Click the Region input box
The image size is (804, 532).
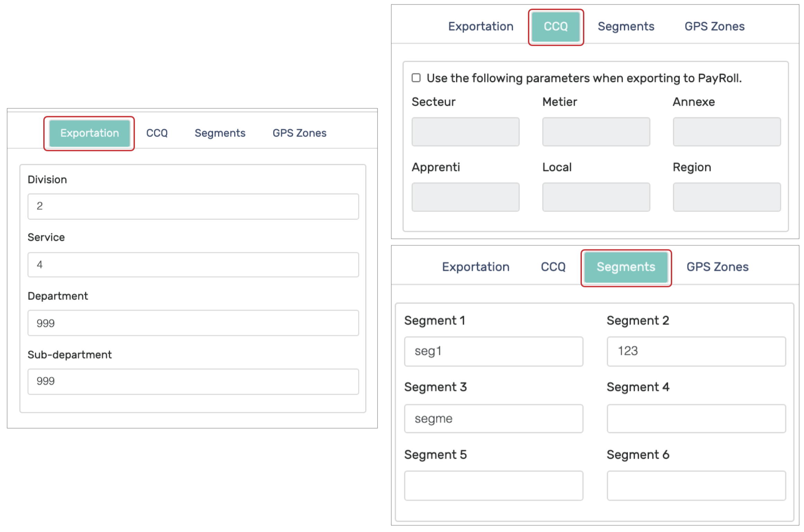pyautogui.click(x=727, y=197)
